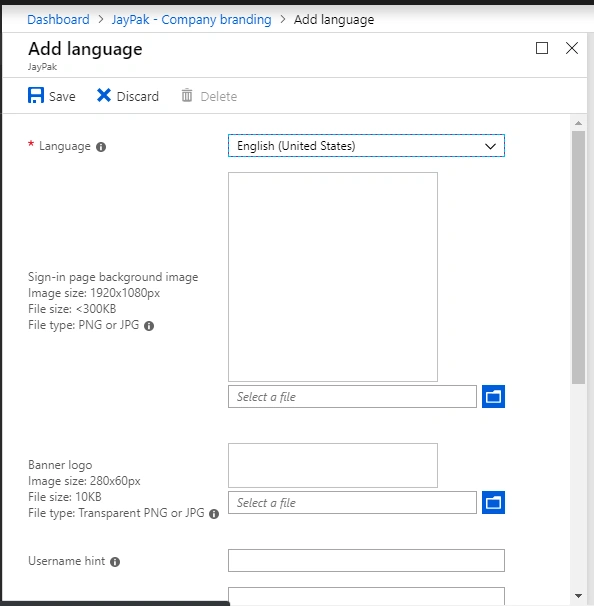Click the Delete trash can icon
Screen dimensions: 594x606
187,95
